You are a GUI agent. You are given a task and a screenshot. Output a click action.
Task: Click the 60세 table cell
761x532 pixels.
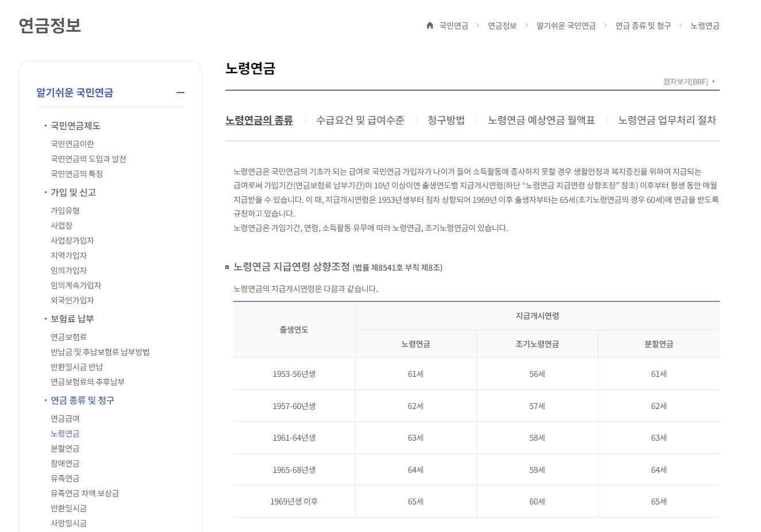coord(537,502)
